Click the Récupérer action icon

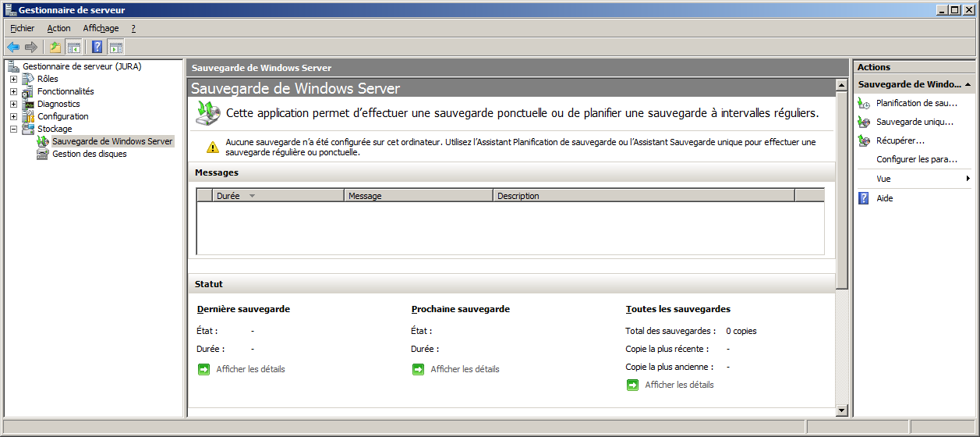point(864,140)
